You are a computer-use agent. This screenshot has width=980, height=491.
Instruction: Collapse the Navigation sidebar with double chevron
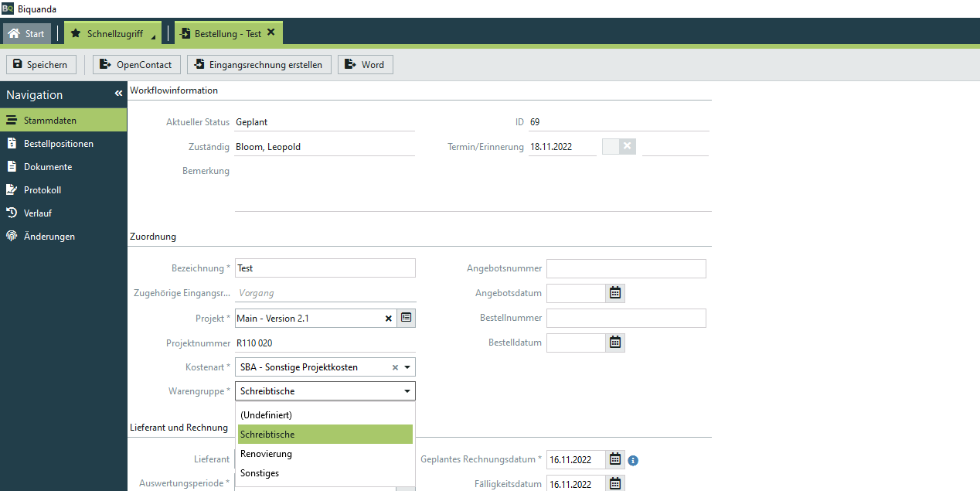coord(118,94)
